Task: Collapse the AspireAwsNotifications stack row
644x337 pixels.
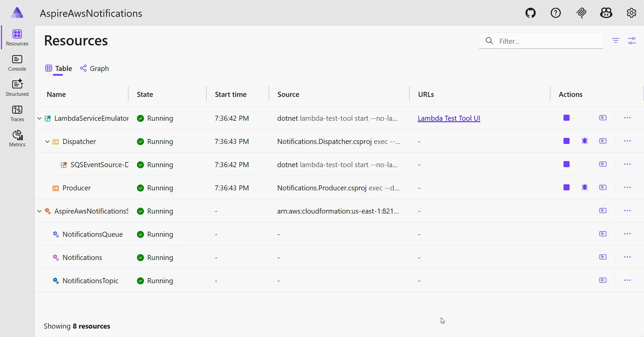Action: [x=39, y=211]
